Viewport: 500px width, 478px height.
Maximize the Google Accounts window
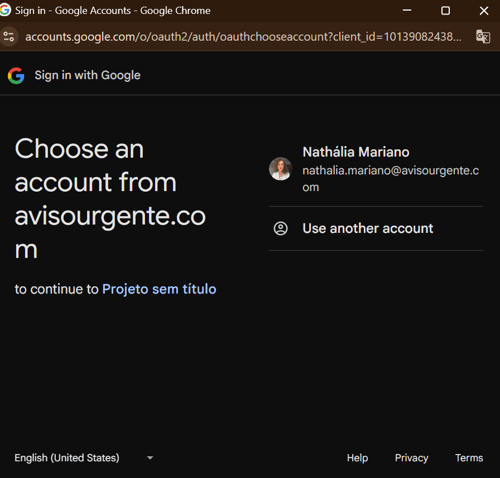[x=445, y=11]
